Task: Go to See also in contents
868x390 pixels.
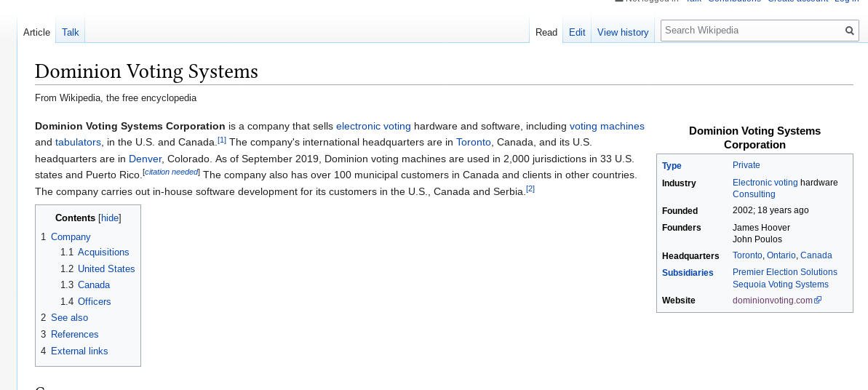Action: point(69,317)
